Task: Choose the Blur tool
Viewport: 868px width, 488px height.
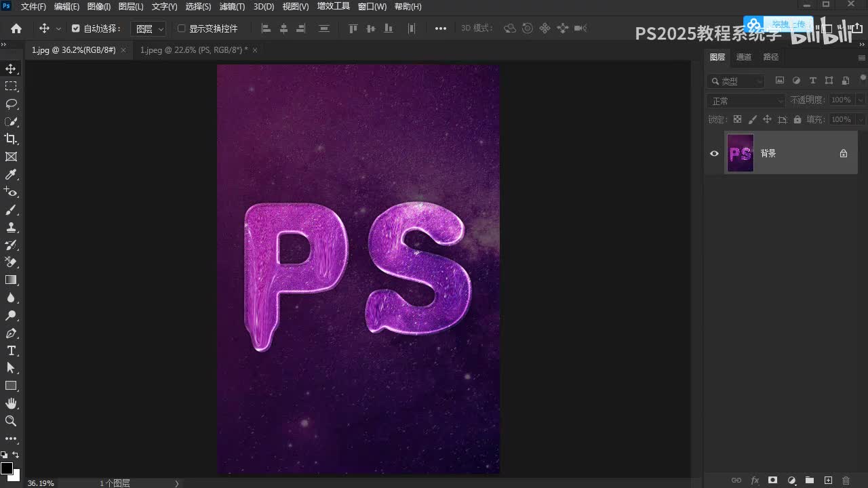Action: [11, 298]
